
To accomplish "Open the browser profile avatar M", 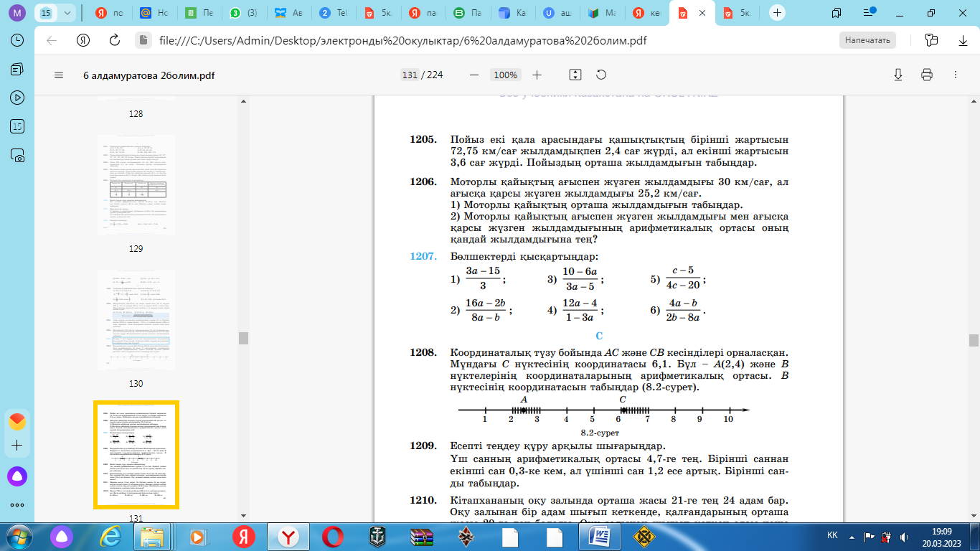I will coord(18,12).
